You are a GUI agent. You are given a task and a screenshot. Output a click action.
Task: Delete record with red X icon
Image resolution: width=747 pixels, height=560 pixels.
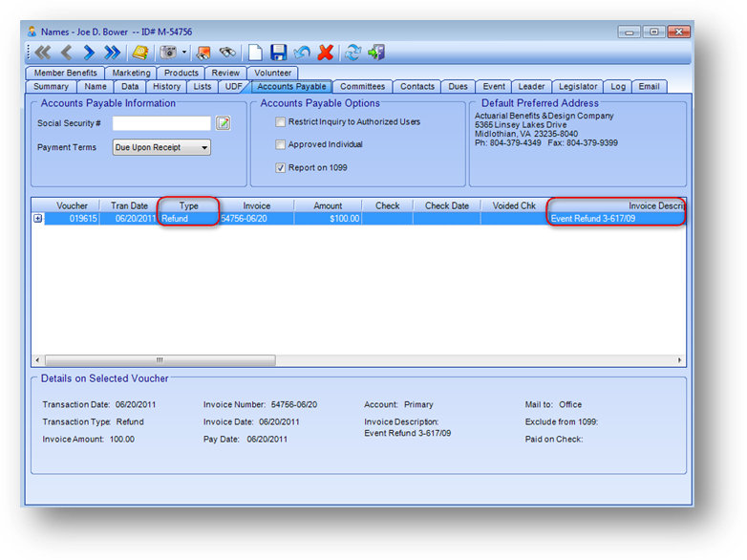326,53
